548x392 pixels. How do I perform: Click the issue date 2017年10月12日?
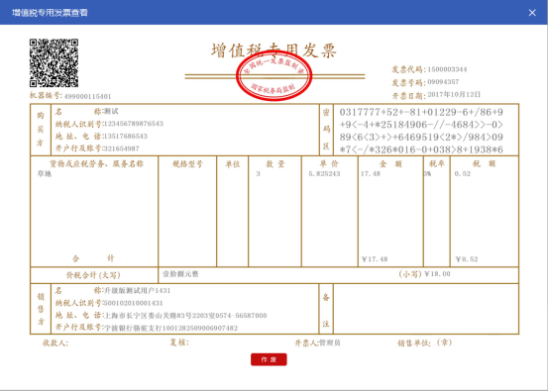point(454,95)
